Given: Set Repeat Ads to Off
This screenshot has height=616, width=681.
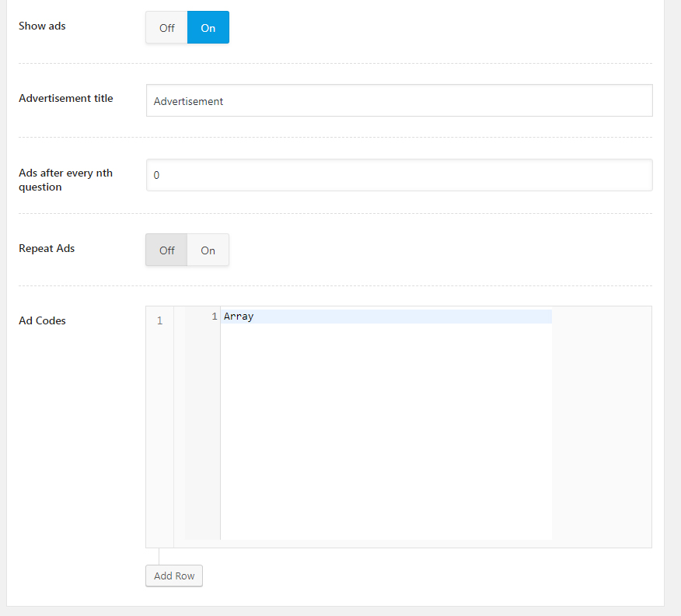Looking at the screenshot, I should 167,250.
